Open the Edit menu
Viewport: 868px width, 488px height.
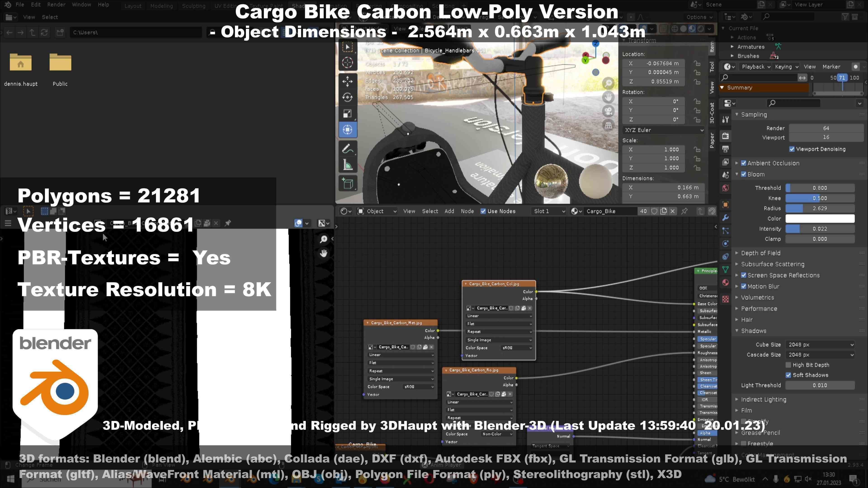click(x=36, y=5)
